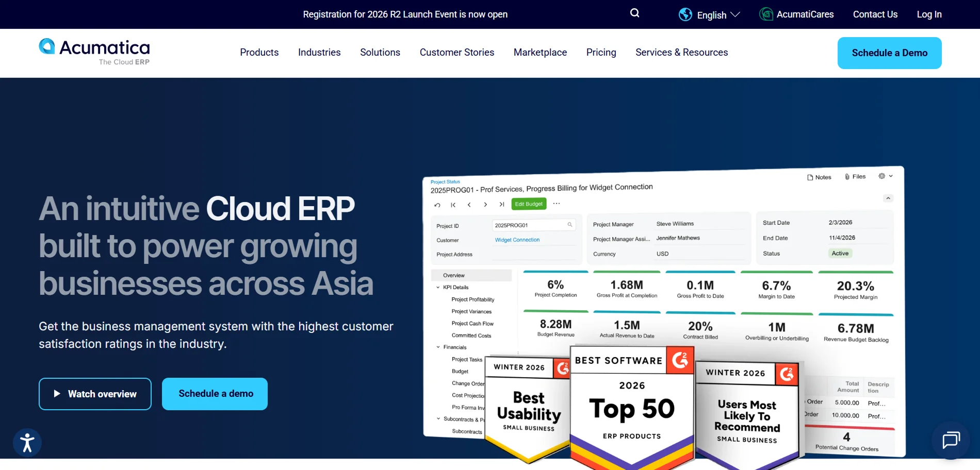Open the chat widget icon
This screenshot has width=980, height=470.
(x=951, y=441)
